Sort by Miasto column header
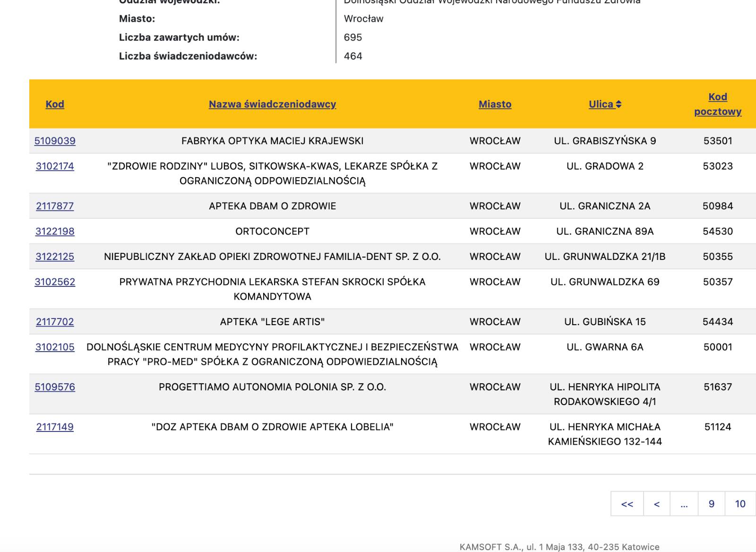Image resolution: width=756 pixels, height=552 pixels. click(x=495, y=104)
